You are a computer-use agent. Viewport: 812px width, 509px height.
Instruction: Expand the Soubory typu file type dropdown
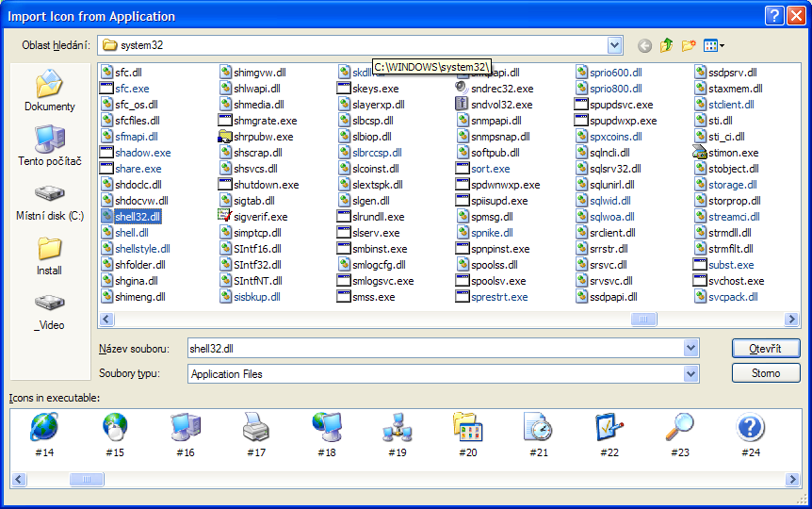click(691, 374)
